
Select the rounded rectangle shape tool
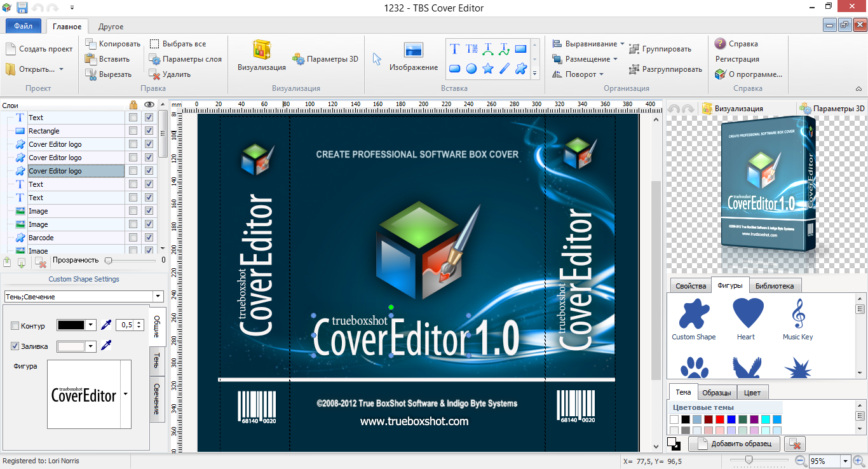coord(455,69)
